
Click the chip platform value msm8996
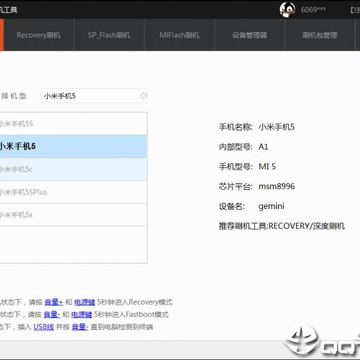pos(277,186)
